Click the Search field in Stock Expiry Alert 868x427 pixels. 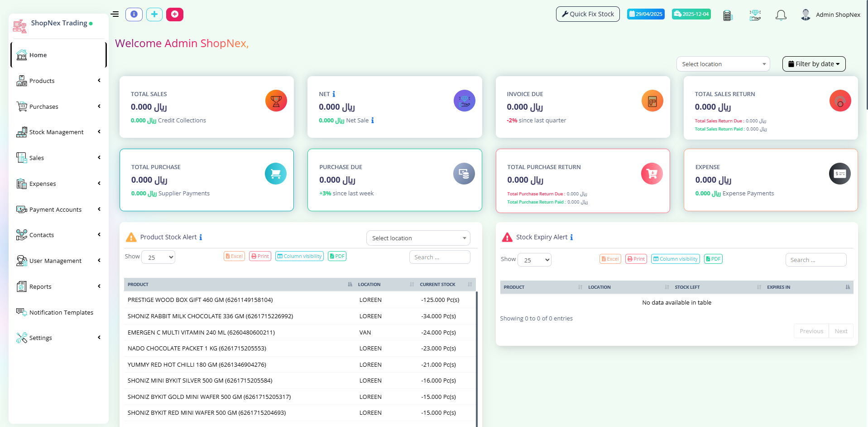(815, 260)
